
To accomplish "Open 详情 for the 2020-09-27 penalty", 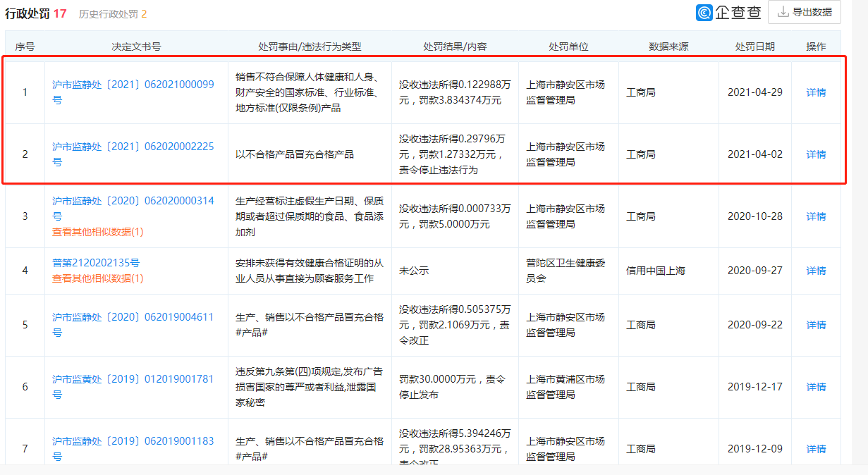I will [816, 271].
